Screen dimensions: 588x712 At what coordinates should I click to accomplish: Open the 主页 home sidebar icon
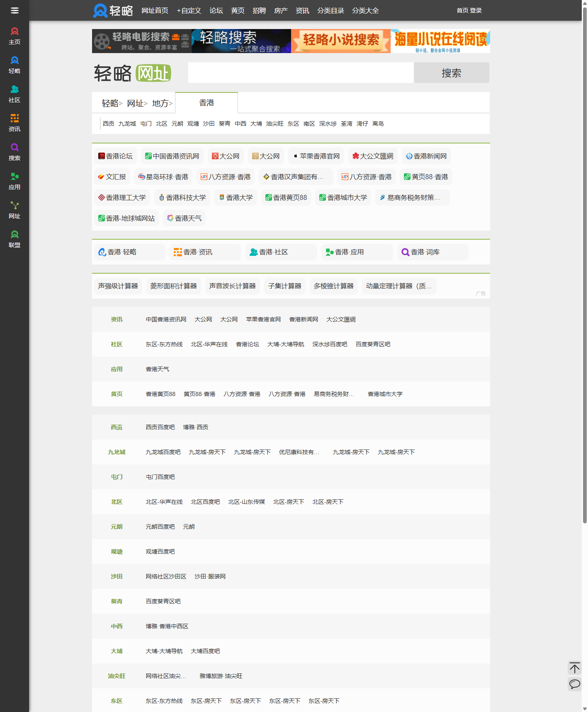coord(15,36)
